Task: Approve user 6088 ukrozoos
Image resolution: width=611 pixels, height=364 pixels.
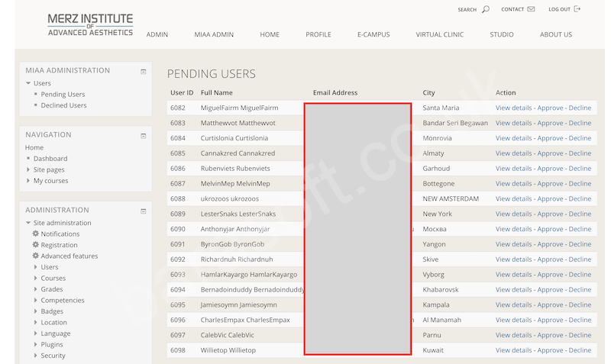Action: [x=550, y=199]
